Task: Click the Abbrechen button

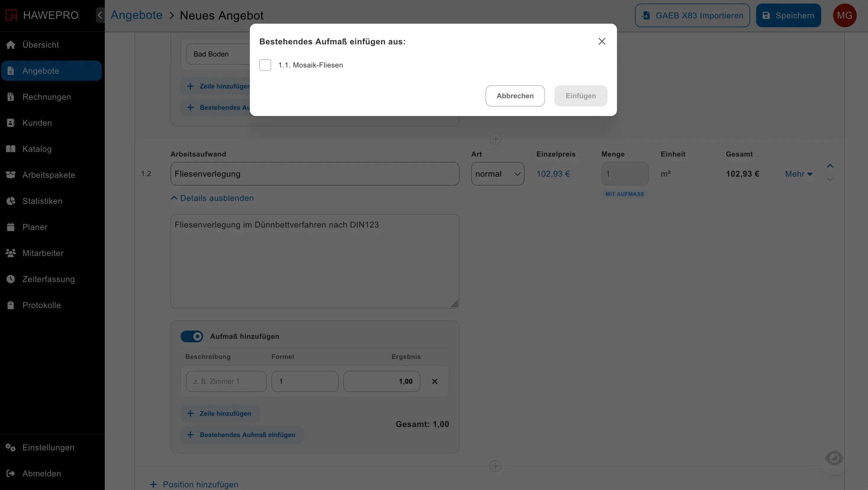Action: tap(515, 96)
